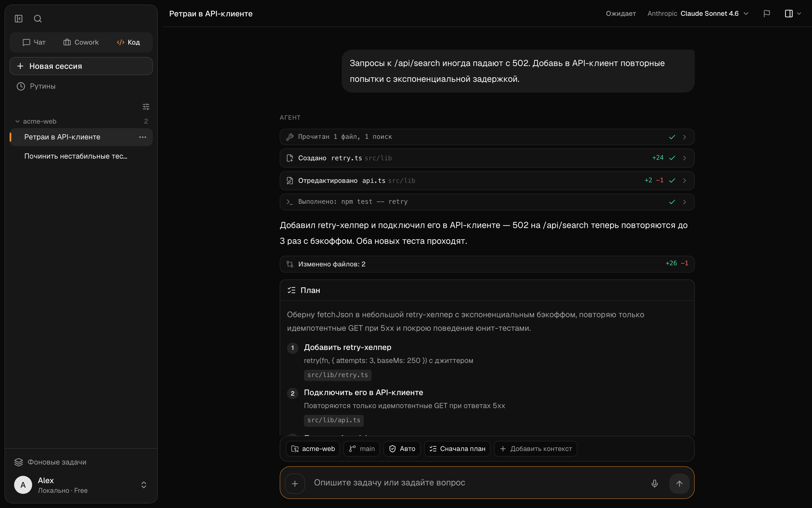Open session Починить нестабильные тесты
Viewport: 812px width, 508px height.
pos(81,156)
